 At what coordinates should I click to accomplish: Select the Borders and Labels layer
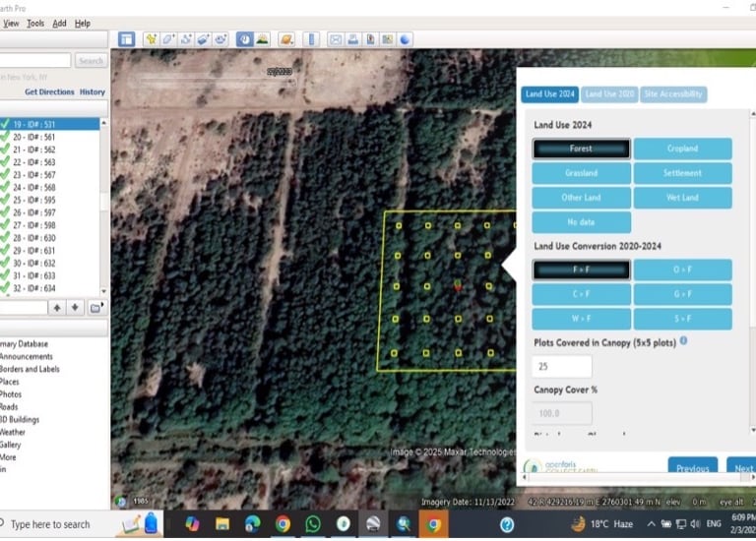pyautogui.click(x=30, y=369)
